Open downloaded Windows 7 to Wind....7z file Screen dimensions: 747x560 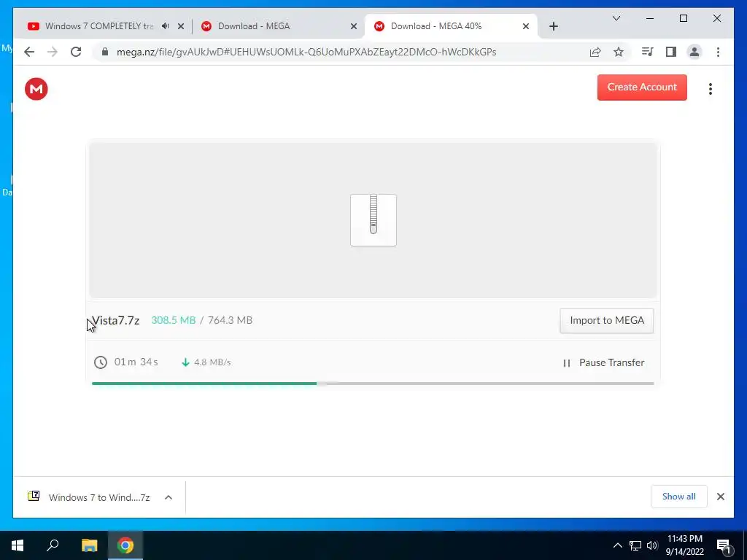click(x=88, y=497)
